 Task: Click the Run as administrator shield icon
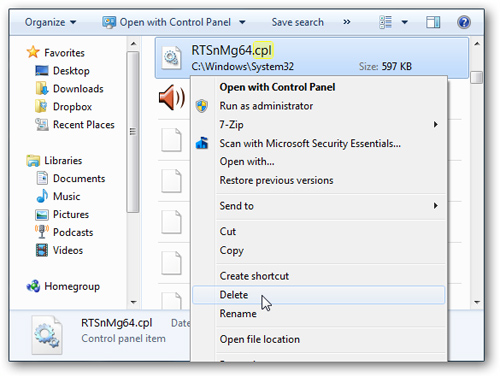[x=202, y=106]
